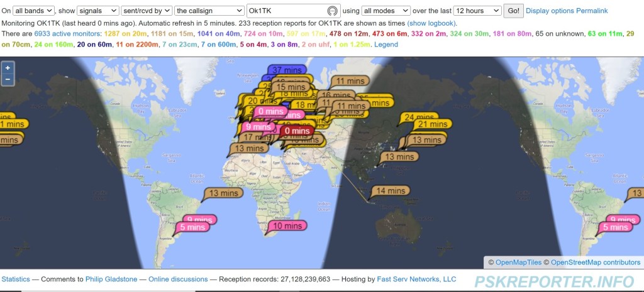Screen dimensions: 644x292
Task: Open the Legend link
Action: click(x=386, y=45)
